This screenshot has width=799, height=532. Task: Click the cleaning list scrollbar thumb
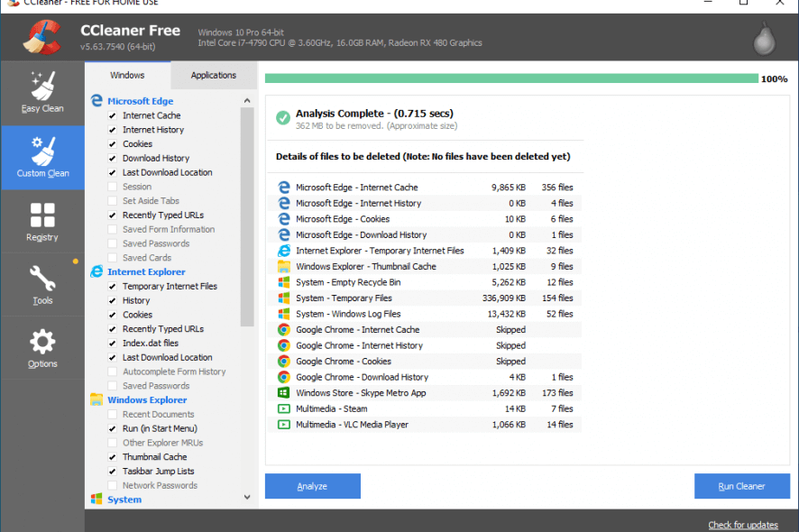247,216
